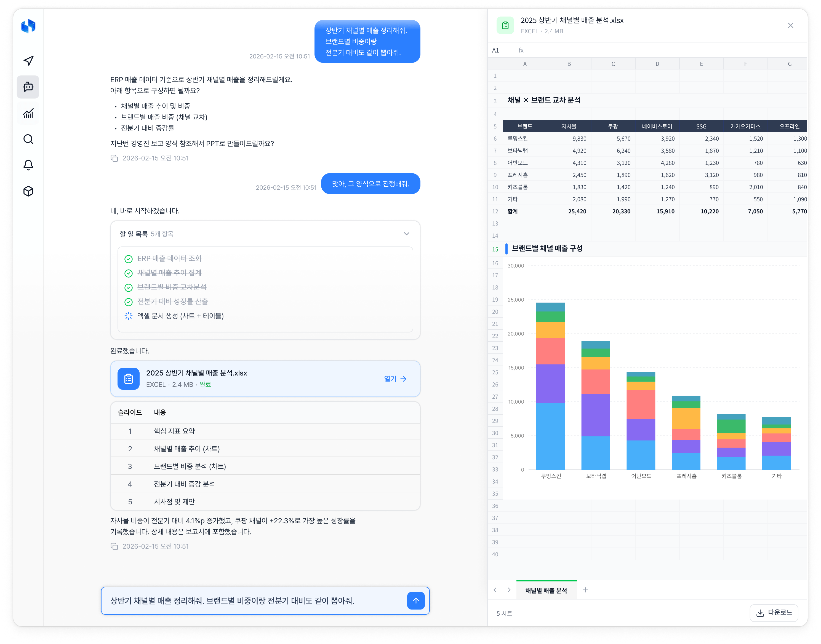This screenshot has height=644, width=821.
Task: Open notifications bell icon
Action: (28, 165)
